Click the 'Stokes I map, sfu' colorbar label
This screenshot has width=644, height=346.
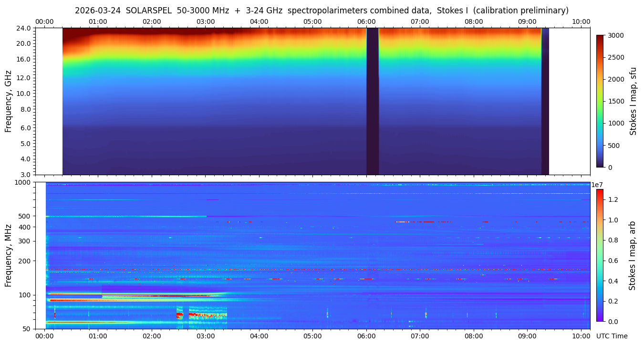[633, 101]
